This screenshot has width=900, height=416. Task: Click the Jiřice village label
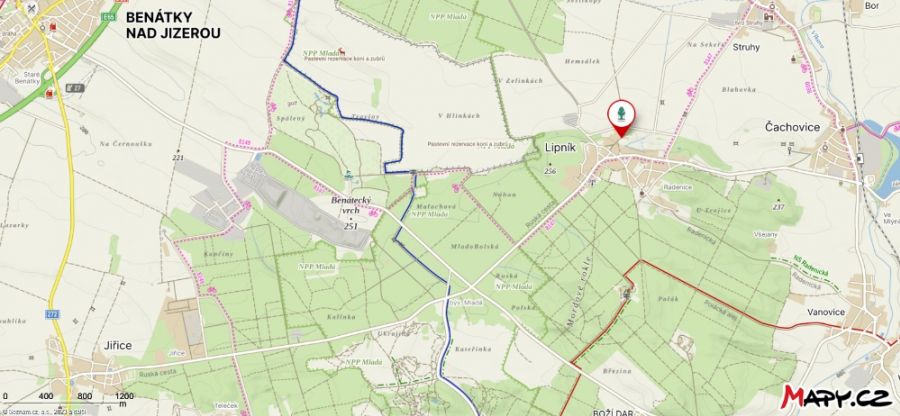[x=118, y=345]
